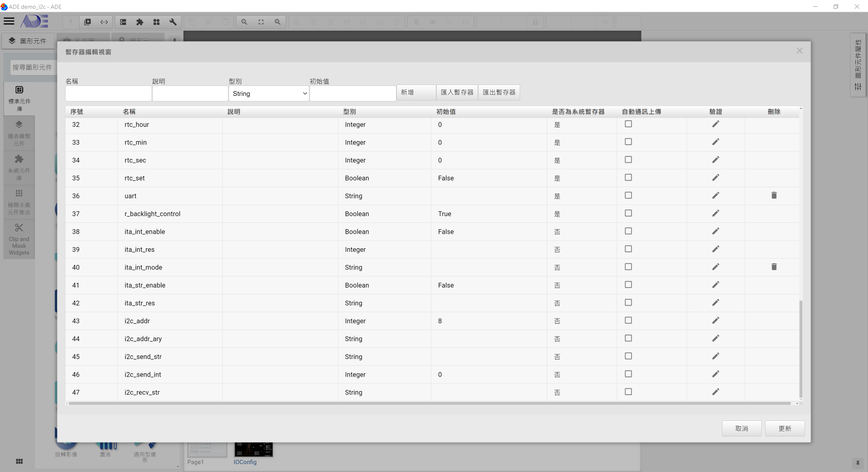Click the wrench settings toolbar icon

pos(173,22)
